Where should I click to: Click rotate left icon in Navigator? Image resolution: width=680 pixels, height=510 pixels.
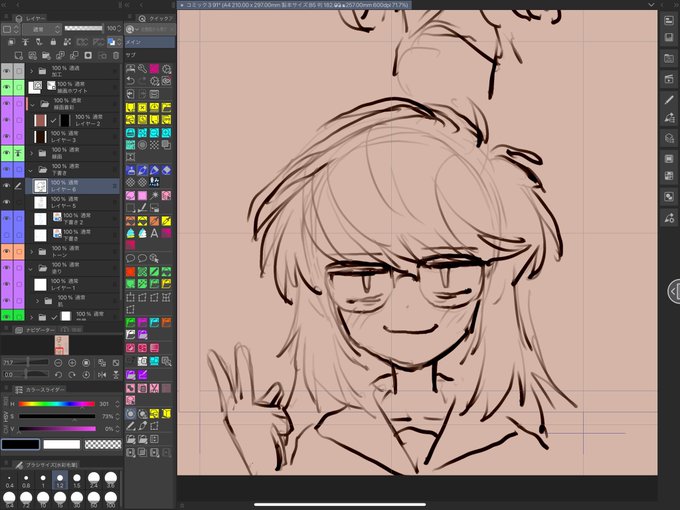[x=58, y=375]
